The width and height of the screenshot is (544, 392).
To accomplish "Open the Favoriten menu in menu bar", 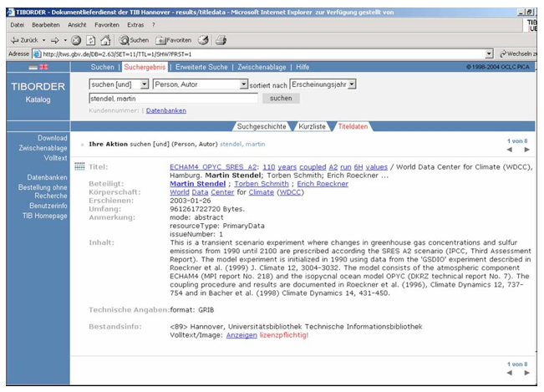I will click(107, 25).
